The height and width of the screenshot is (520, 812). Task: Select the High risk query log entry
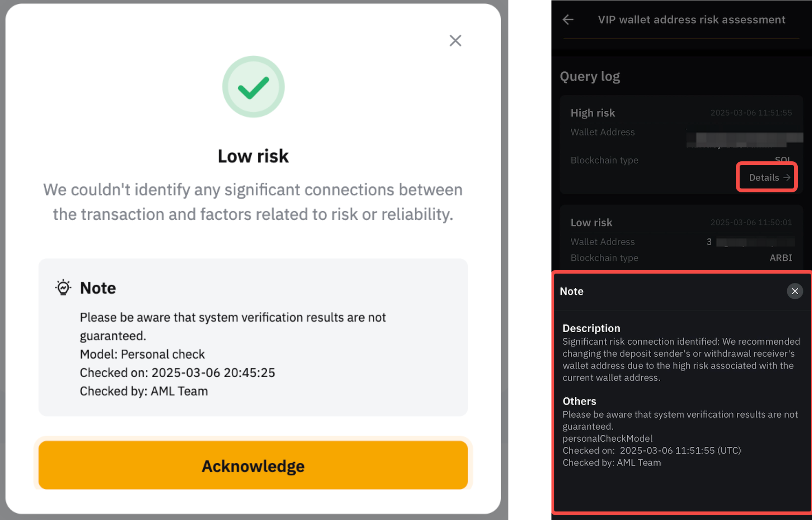click(x=593, y=113)
